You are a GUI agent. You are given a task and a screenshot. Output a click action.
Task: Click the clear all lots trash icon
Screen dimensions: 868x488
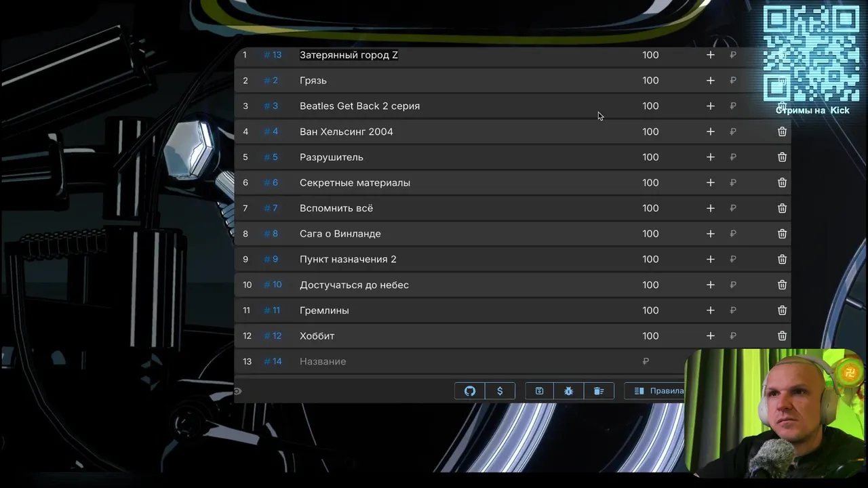coord(599,391)
